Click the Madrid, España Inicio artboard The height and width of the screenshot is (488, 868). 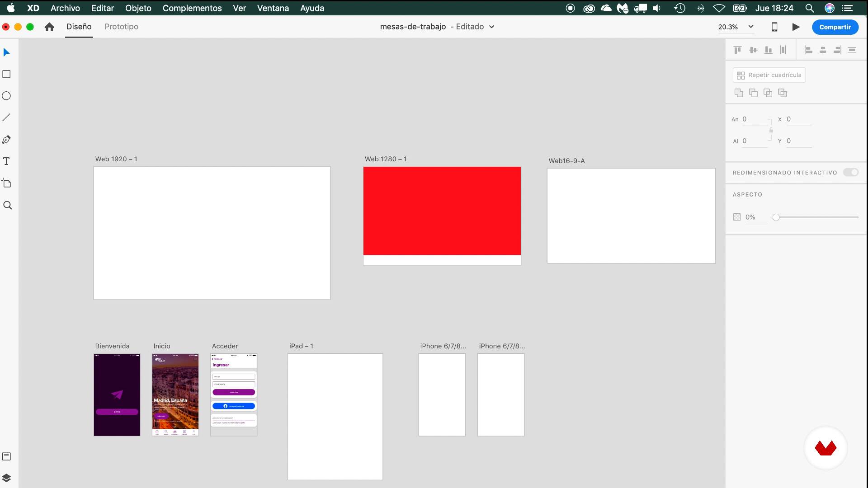(175, 395)
